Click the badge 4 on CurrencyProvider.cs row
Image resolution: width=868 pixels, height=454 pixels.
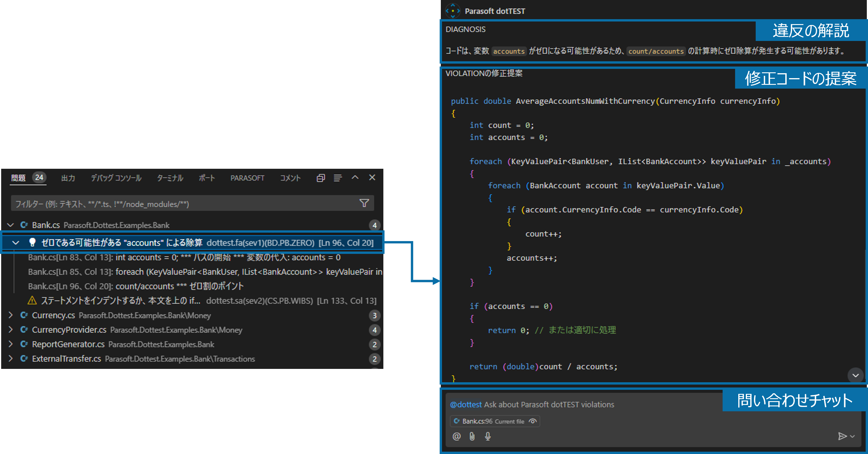(x=374, y=330)
